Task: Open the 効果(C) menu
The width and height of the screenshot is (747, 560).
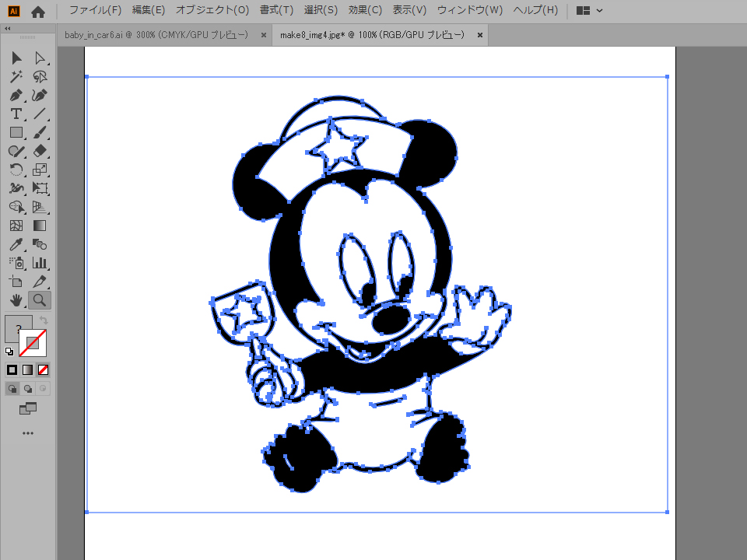Action: click(x=365, y=10)
